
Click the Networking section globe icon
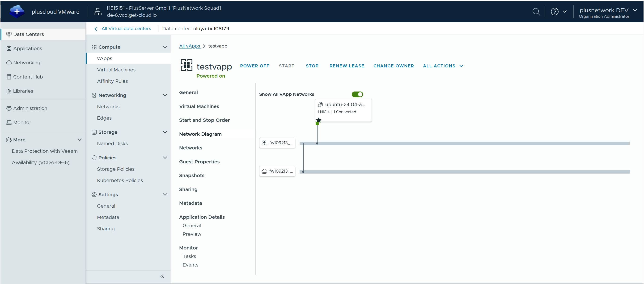click(94, 95)
